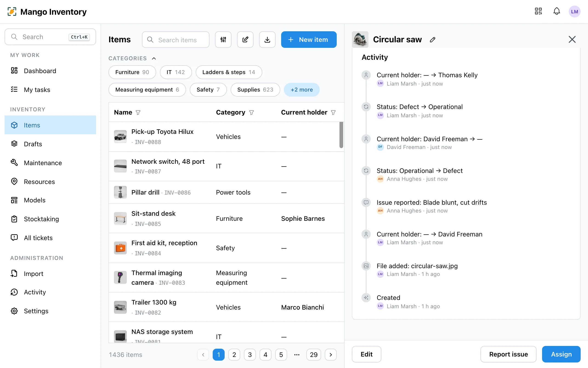588x368 pixels.
Task: Click the items table scrollbar
Action: click(341, 135)
